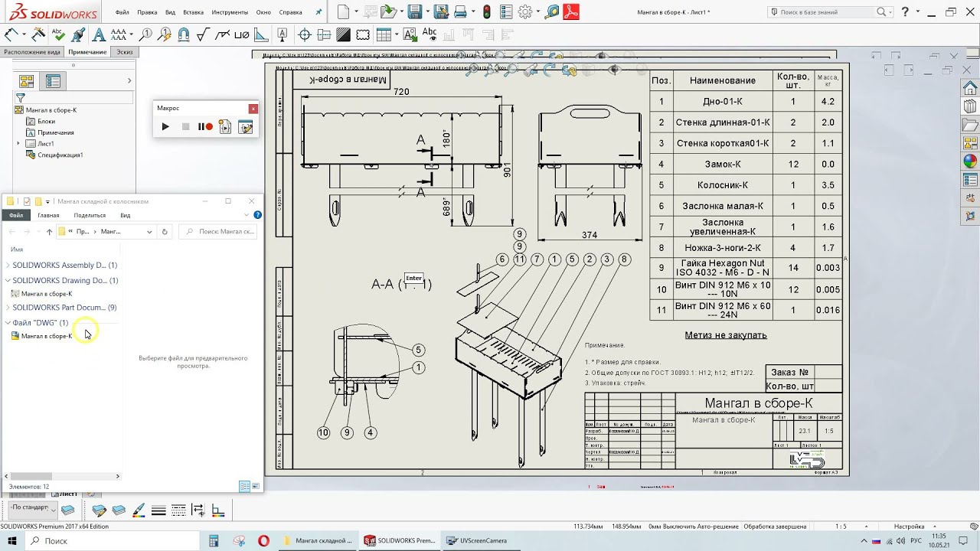Click the Explorer Up arrow button
The height and width of the screenshot is (551, 980).
(x=49, y=231)
